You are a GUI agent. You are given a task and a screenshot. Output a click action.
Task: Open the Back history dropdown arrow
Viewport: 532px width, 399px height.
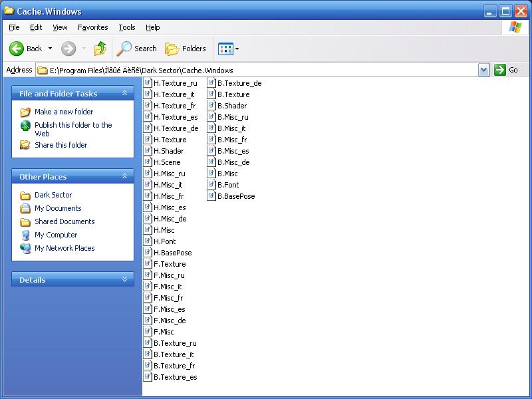[51, 49]
